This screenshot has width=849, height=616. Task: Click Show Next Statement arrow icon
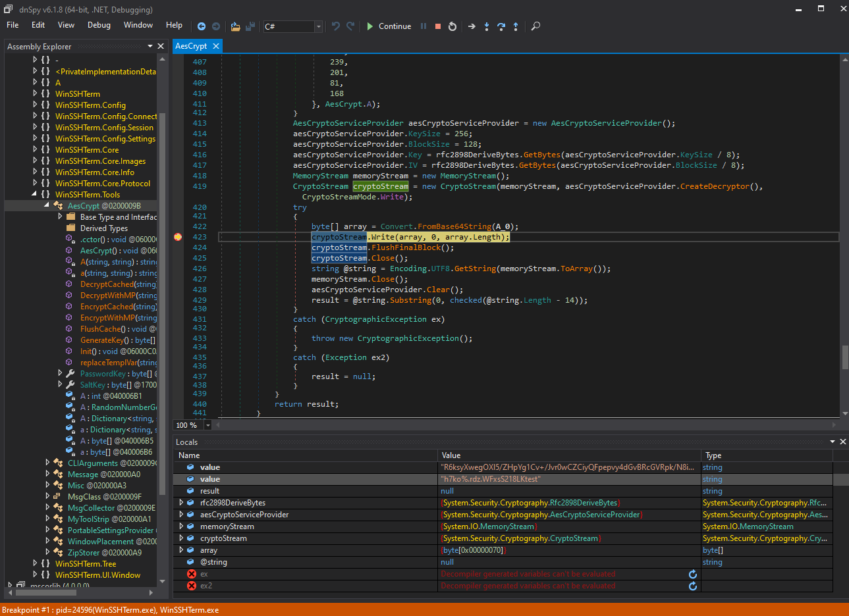(x=472, y=26)
